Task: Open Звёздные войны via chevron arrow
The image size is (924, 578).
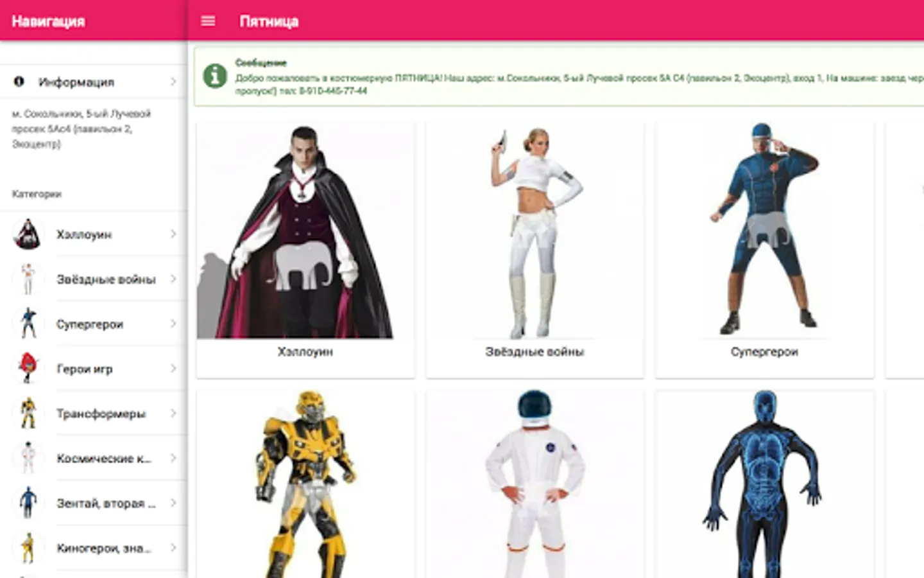Action: [x=173, y=279]
